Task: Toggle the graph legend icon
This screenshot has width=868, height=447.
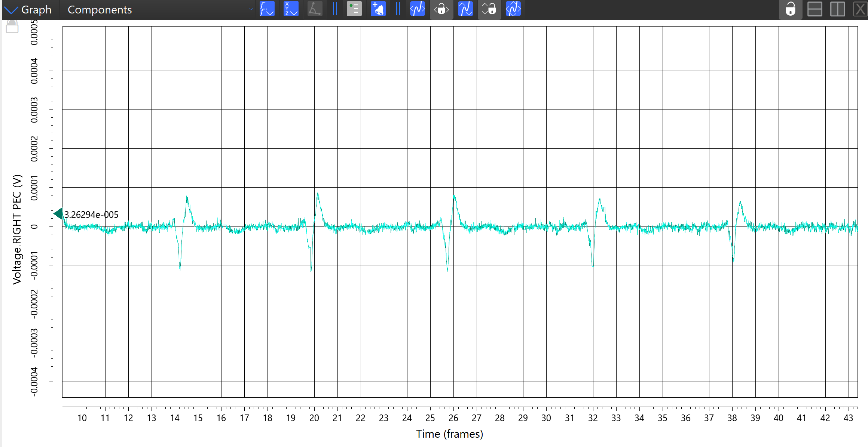Action: (354, 9)
